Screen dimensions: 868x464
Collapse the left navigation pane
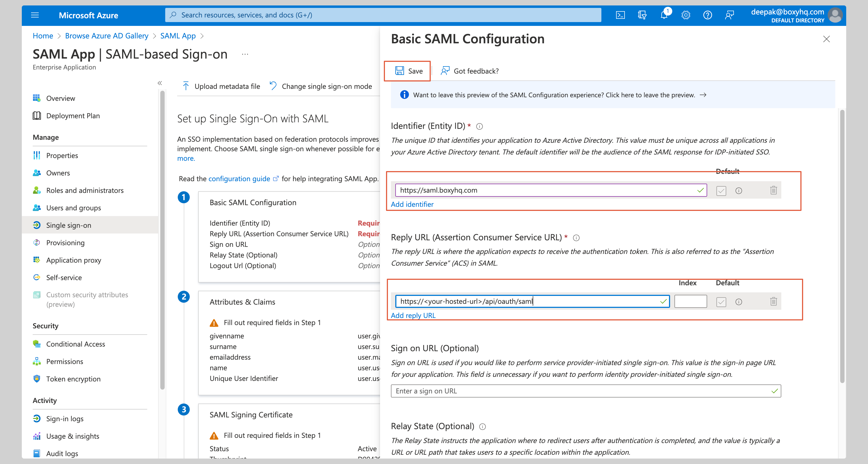(x=160, y=83)
